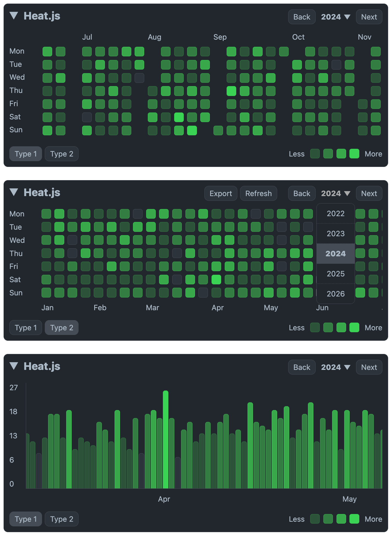Close the open 2024 year dropdown in second panel
This screenshot has height=536, width=392.
point(336,193)
